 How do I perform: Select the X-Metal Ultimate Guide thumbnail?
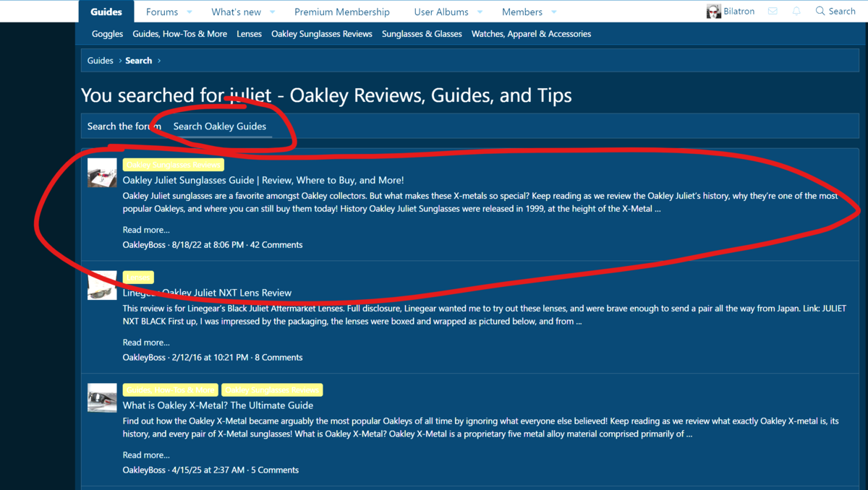coord(102,398)
